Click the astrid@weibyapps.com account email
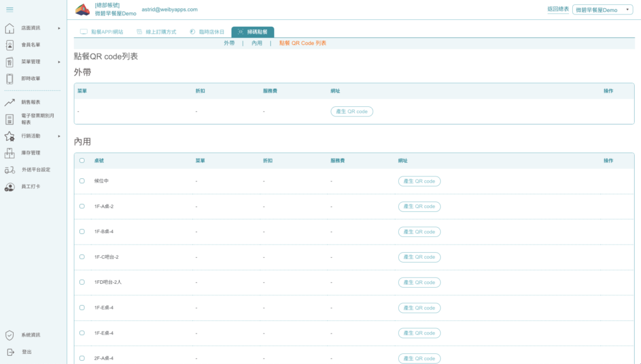 click(x=170, y=9)
